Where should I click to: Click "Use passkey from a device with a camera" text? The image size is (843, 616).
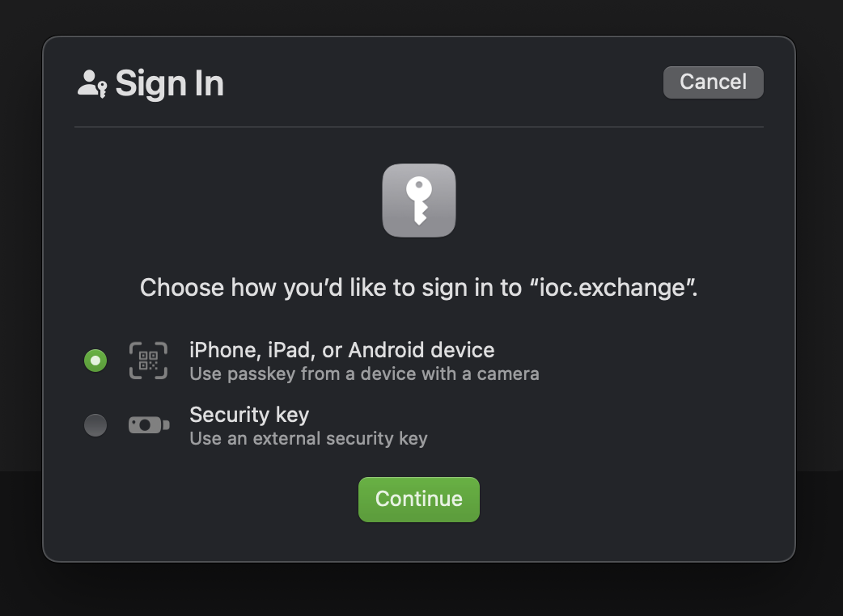pyautogui.click(x=365, y=373)
